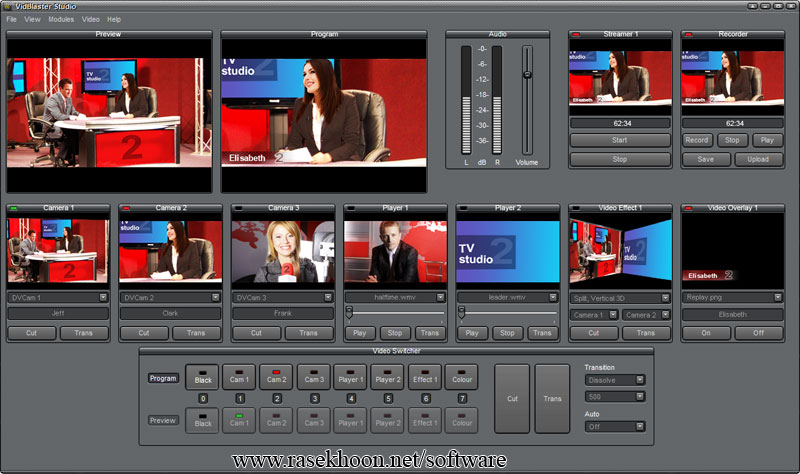
Task: Select Cam 2 on the Program bus
Action: coord(277,377)
